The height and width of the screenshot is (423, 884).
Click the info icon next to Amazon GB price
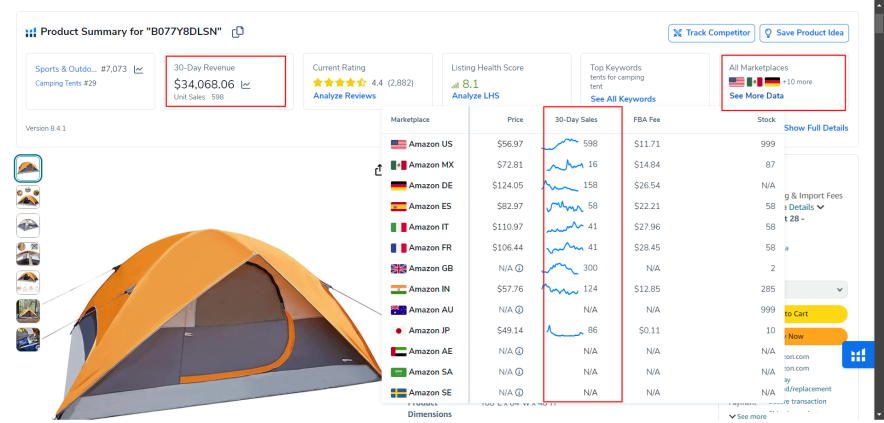(519, 268)
